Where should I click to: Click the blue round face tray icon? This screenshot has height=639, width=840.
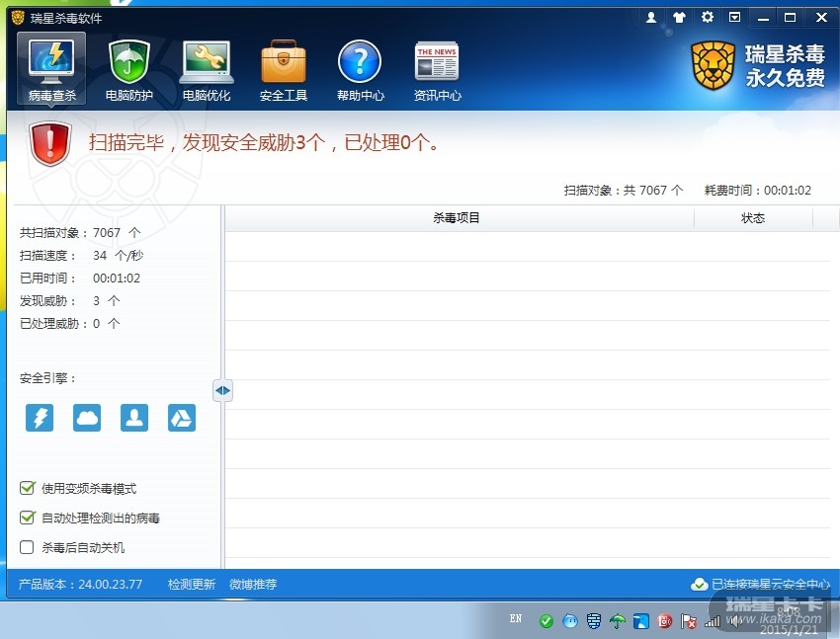pos(570,621)
